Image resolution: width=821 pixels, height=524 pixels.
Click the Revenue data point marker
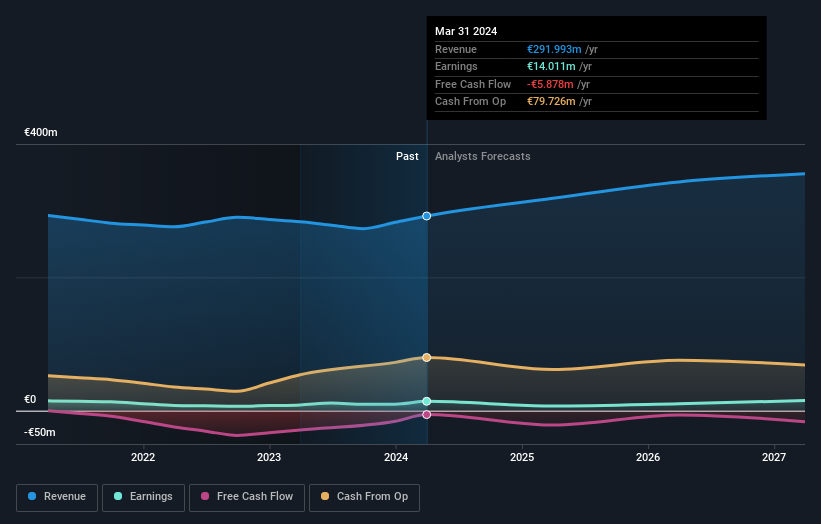click(x=427, y=216)
